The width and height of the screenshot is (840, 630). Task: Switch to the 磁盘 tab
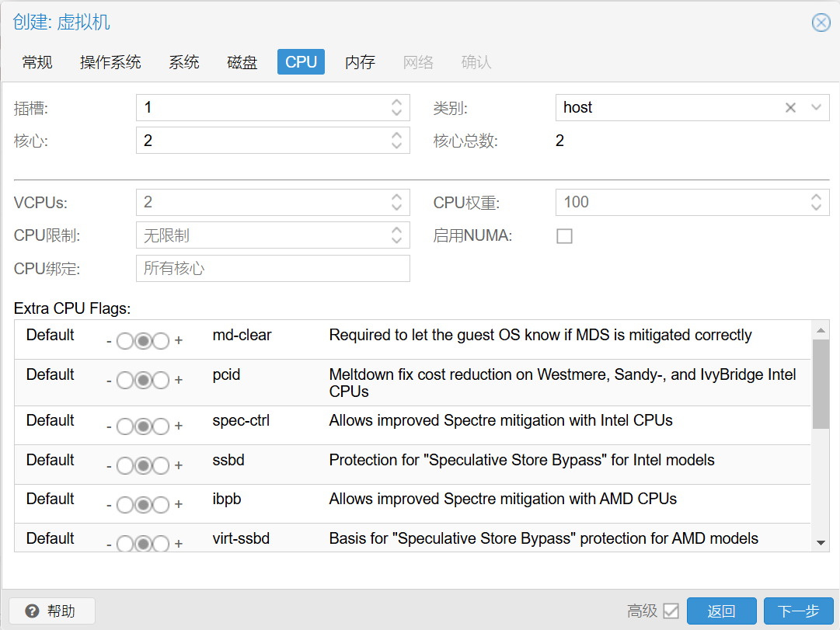pyautogui.click(x=242, y=62)
